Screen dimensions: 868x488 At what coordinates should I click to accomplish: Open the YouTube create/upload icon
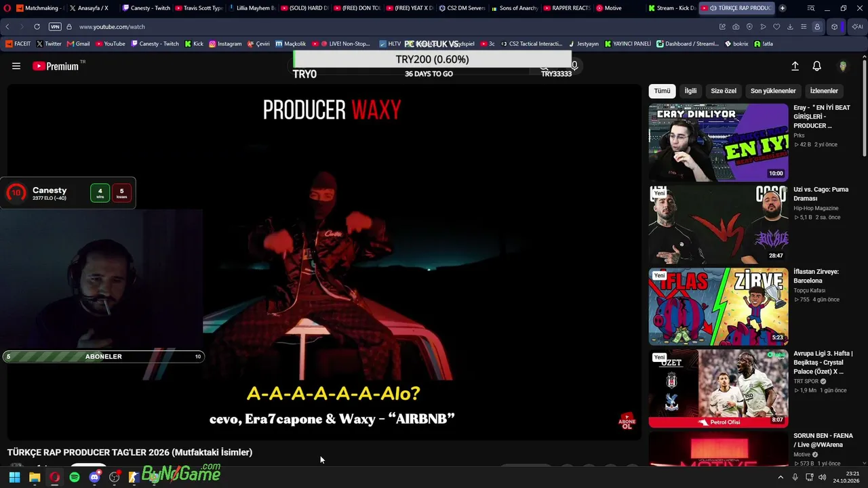point(795,66)
